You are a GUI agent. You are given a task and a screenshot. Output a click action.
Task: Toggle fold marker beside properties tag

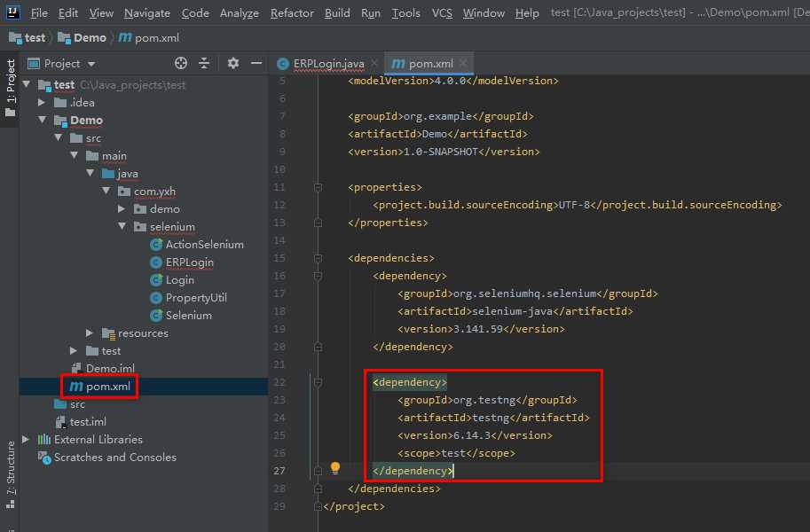click(317, 187)
